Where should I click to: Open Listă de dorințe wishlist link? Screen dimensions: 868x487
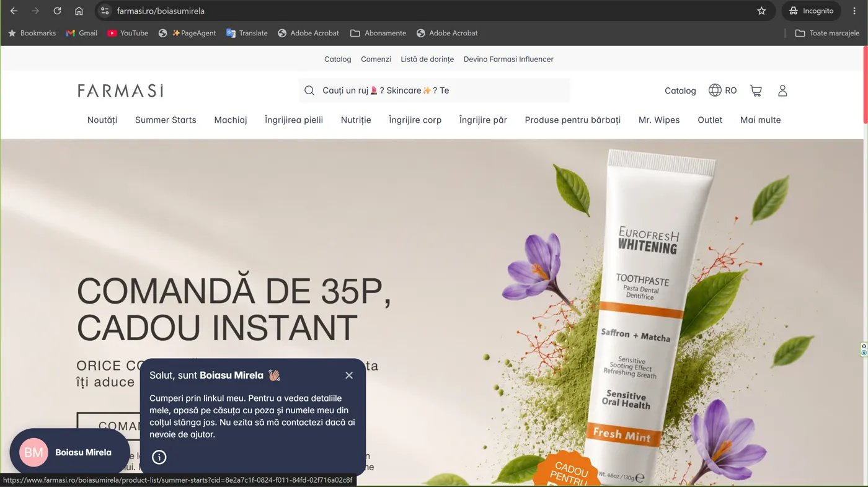[x=427, y=59]
